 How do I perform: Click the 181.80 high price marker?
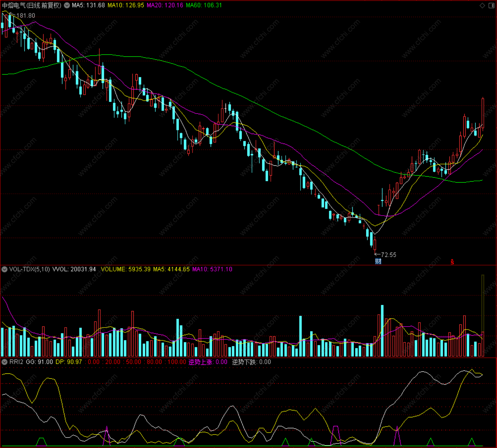tap(25, 16)
